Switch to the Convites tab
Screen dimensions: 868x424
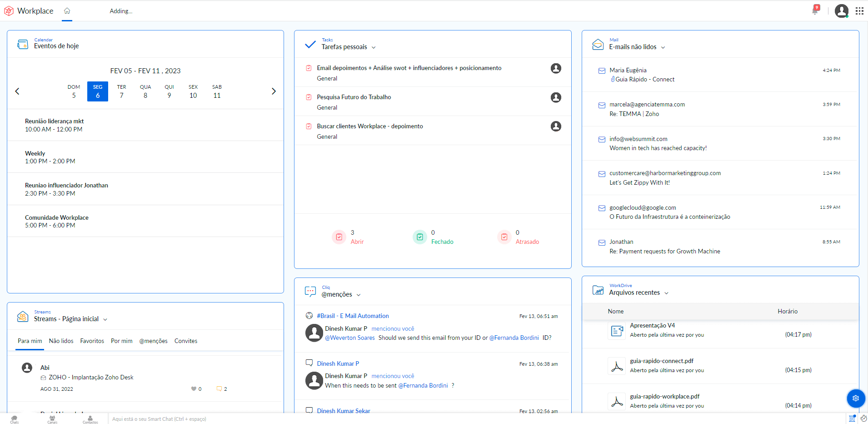click(x=186, y=341)
